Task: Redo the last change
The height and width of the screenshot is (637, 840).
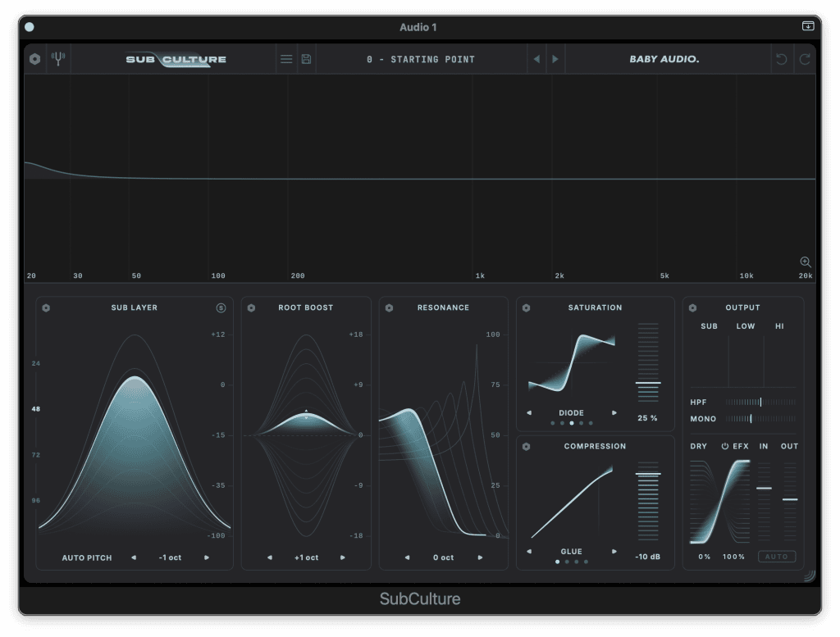Action: 805,59
